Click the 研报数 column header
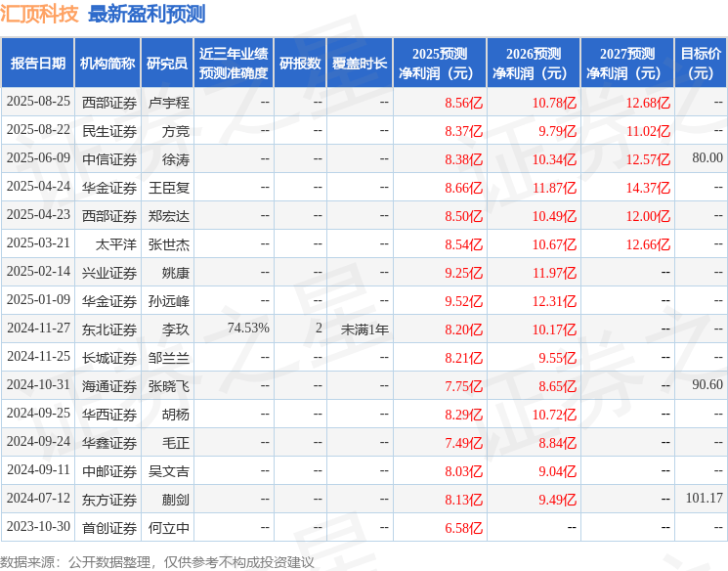This screenshot has height=571, width=728. pyautogui.click(x=300, y=63)
